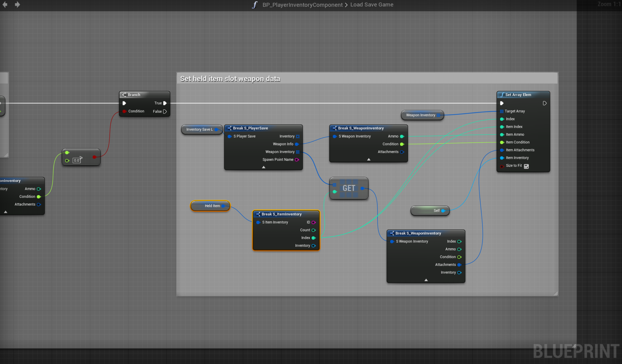Collapse the lower Break S_WeaponInventory node's pins
The width and height of the screenshot is (622, 364).
point(426,280)
